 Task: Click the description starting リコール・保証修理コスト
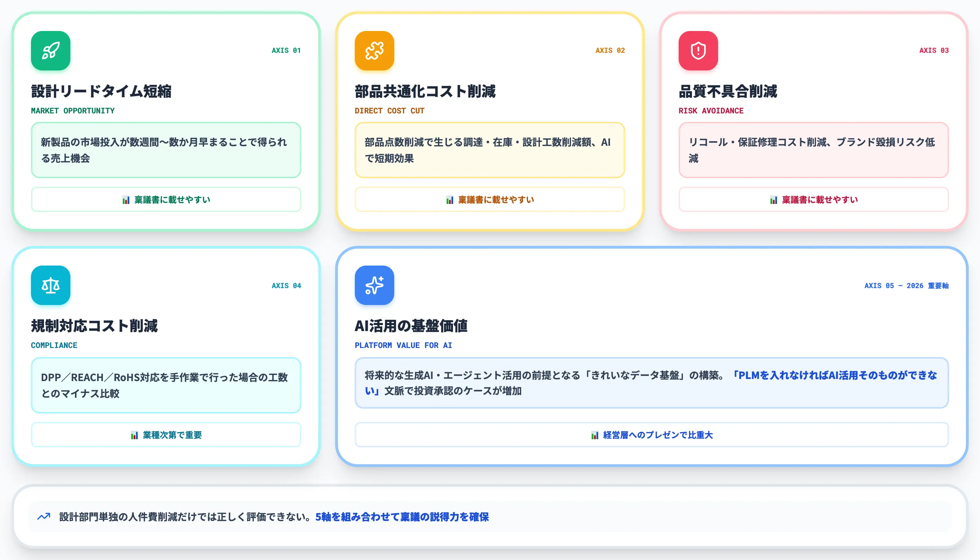point(811,150)
